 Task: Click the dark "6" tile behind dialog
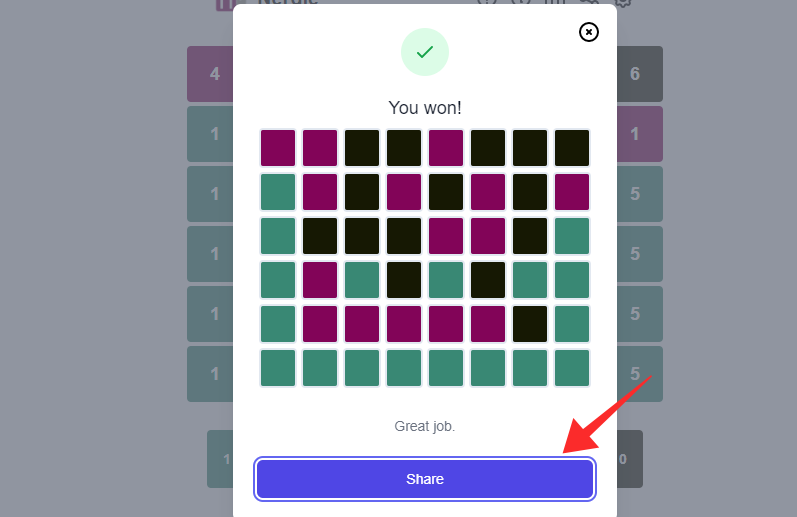(x=639, y=74)
